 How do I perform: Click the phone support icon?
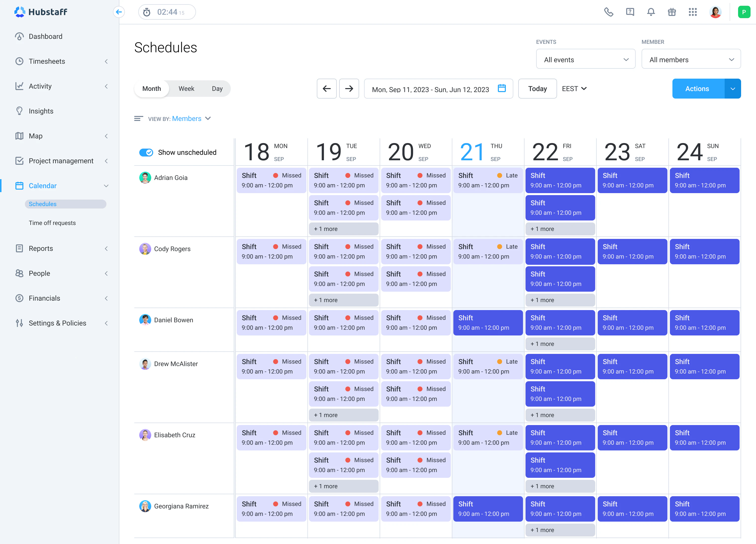(609, 12)
